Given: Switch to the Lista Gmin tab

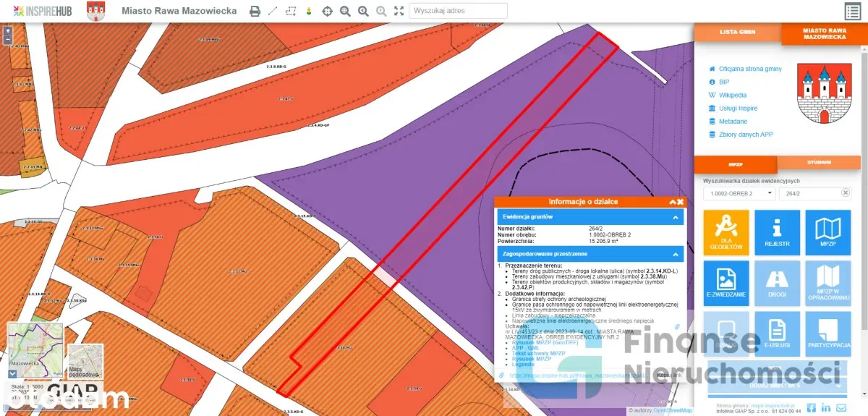Looking at the screenshot, I should pos(737,33).
